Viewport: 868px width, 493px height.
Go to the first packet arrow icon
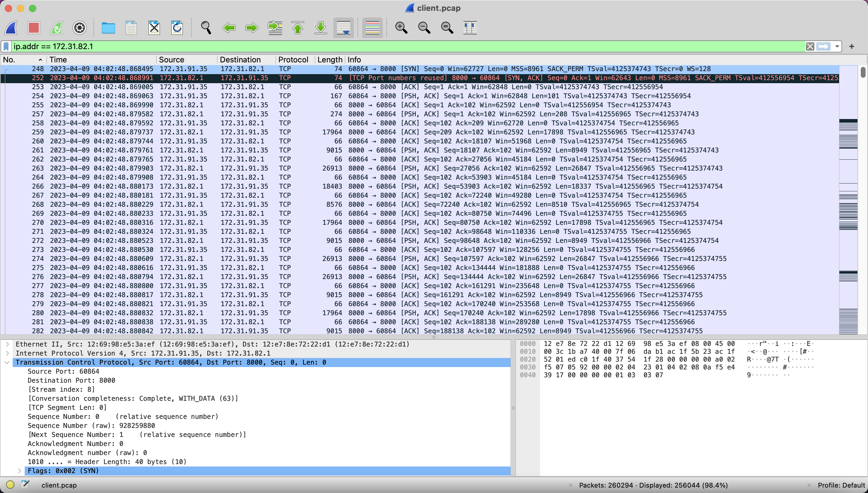(297, 28)
